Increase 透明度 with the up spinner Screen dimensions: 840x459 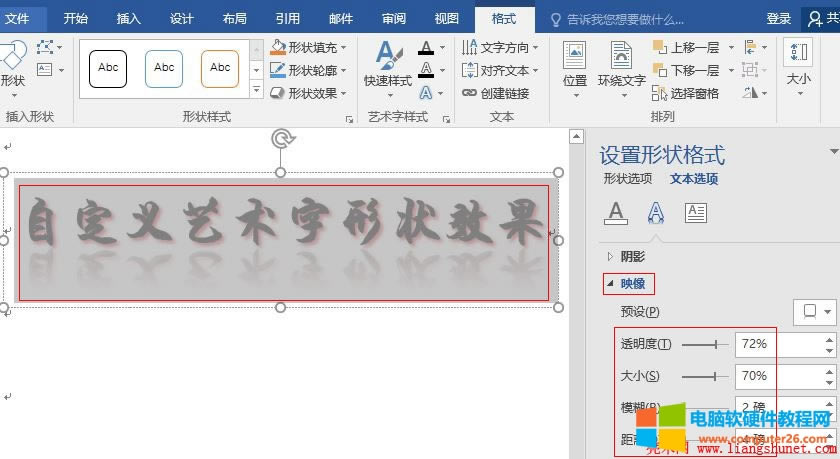click(830, 339)
